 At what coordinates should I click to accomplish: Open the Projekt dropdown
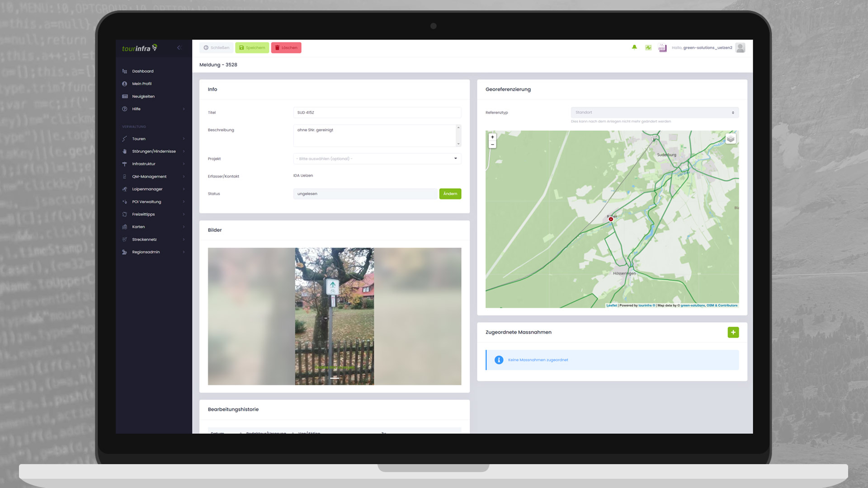tap(377, 159)
